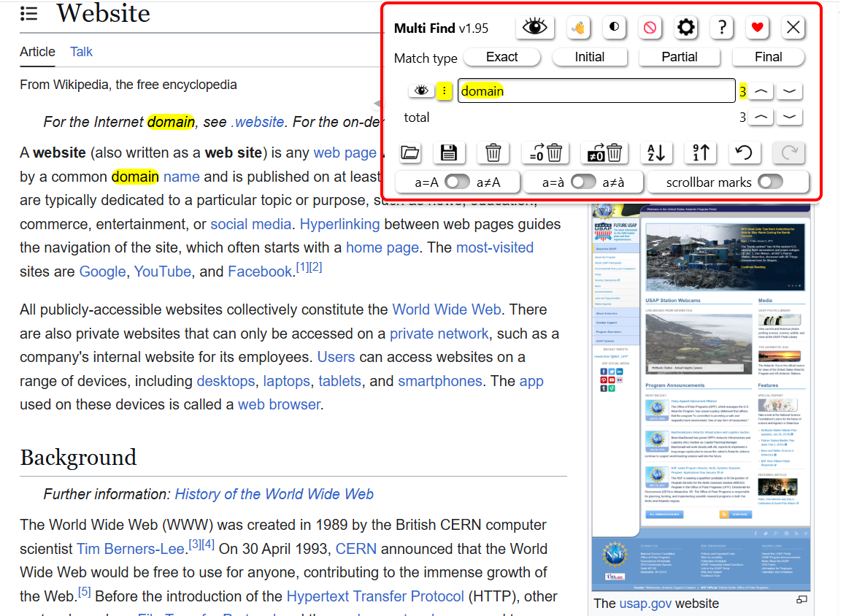The image size is (846, 616).
Task: Sort terms by count with 9-1 icon
Action: point(700,153)
